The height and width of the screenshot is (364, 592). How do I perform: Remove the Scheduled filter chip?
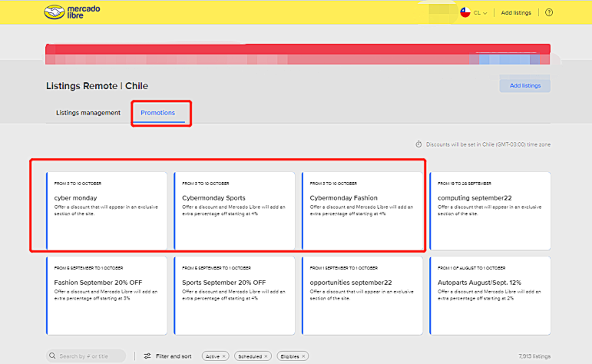(x=266, y=356)
